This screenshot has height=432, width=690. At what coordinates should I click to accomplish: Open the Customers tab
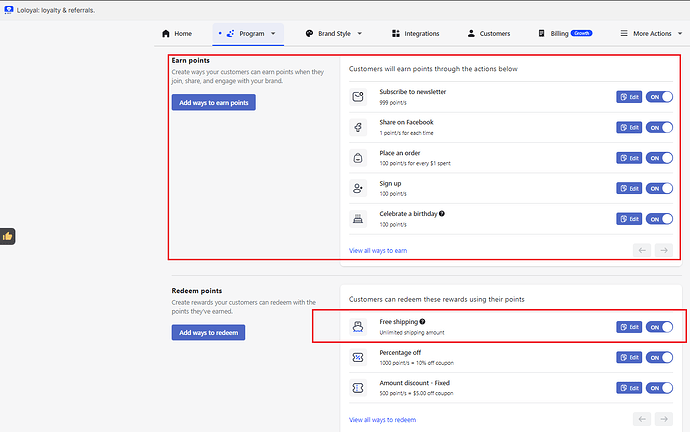pos(488,33)
